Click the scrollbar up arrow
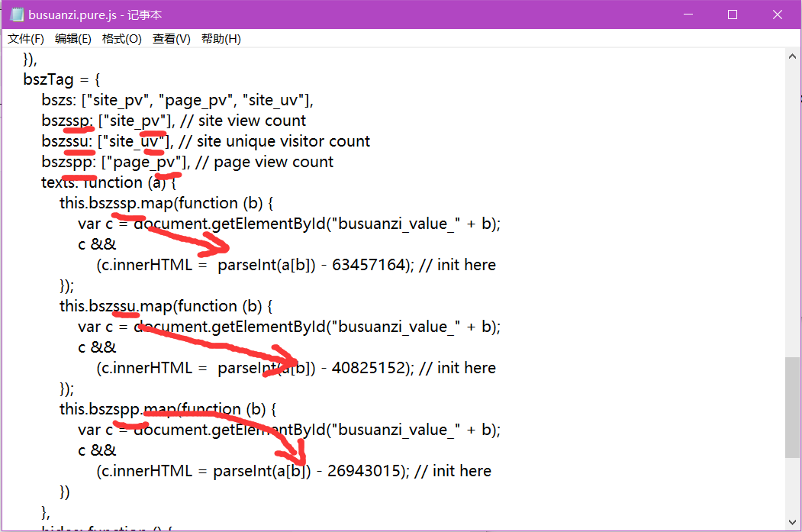The height and width of the screenshot is (532, 802). (792, 55)
